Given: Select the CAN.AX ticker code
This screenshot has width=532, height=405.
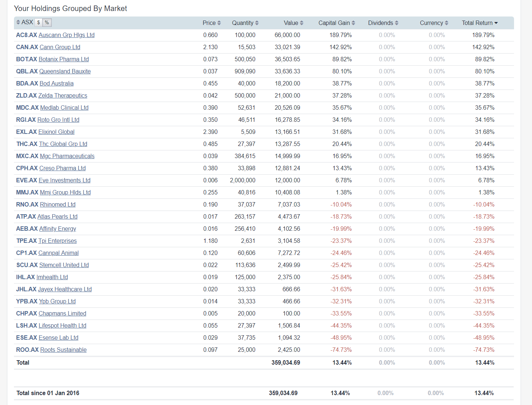Looking at the screenshot, I should (27, 47).
